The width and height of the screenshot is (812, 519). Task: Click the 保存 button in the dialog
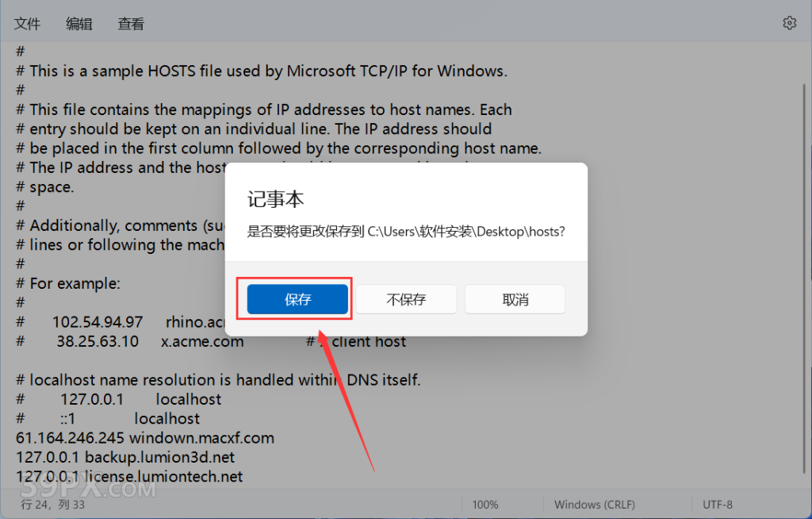[x=297, y=299]
